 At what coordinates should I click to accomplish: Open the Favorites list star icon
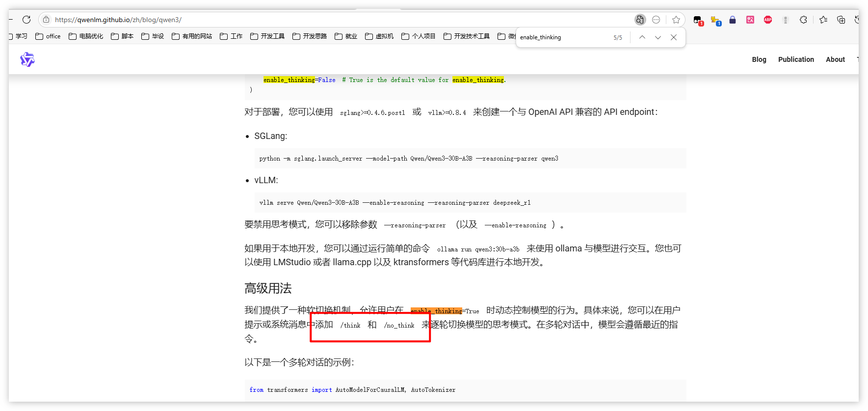tap(823, 20)
